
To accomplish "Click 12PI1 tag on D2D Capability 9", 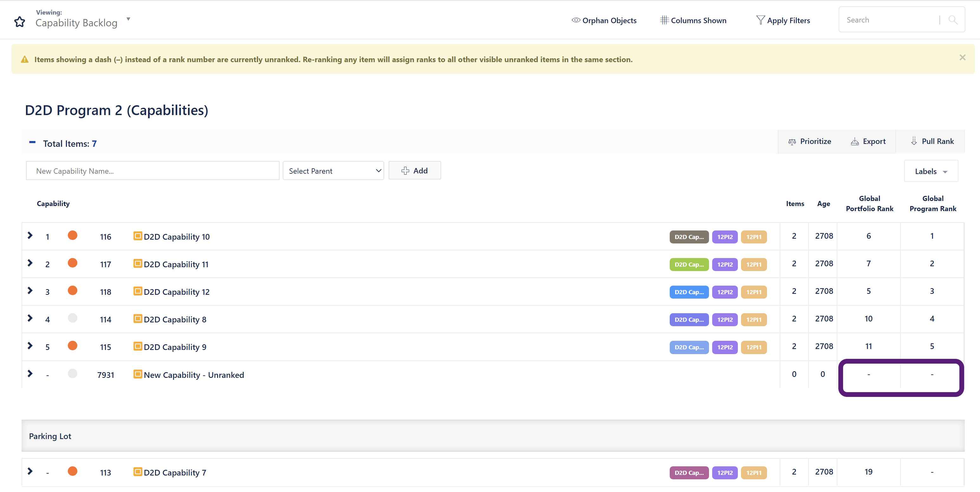I will tap(754, 347).
